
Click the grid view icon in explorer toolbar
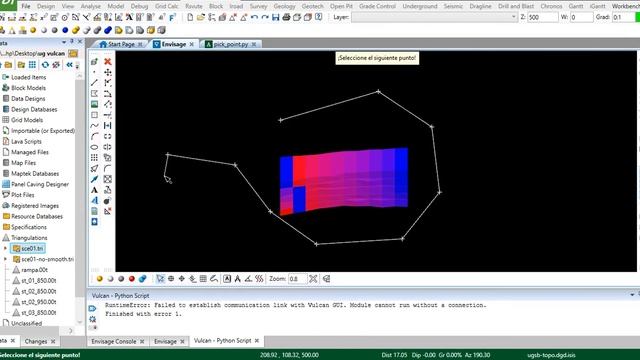32,65
